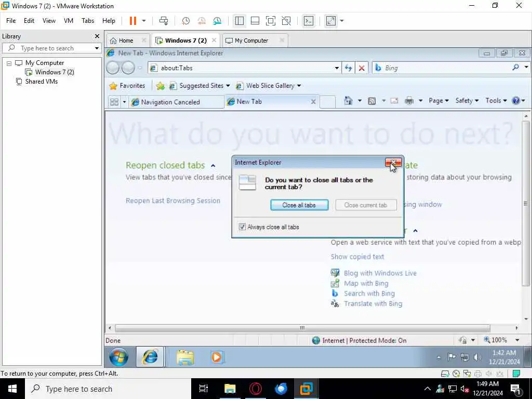Viewport: 532px width, 399px height.
Task: Open the empty new tab button
Action: coord(327,102)
